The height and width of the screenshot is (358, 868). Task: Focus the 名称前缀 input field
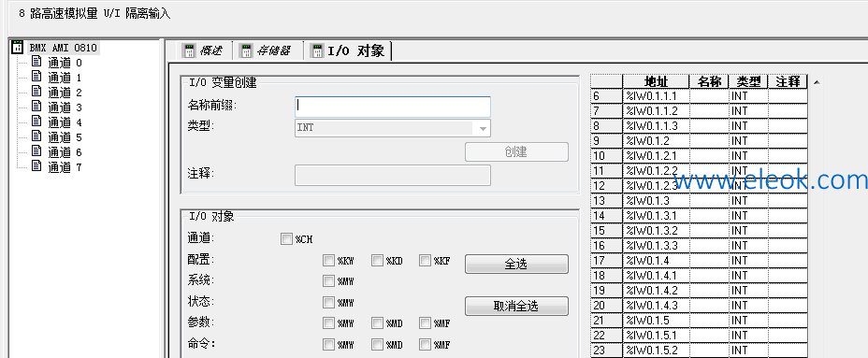[x=393, y=107]
